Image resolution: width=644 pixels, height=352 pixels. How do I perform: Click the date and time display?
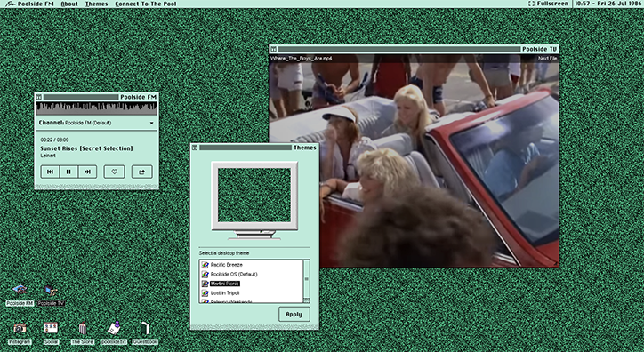pos(608,4)
